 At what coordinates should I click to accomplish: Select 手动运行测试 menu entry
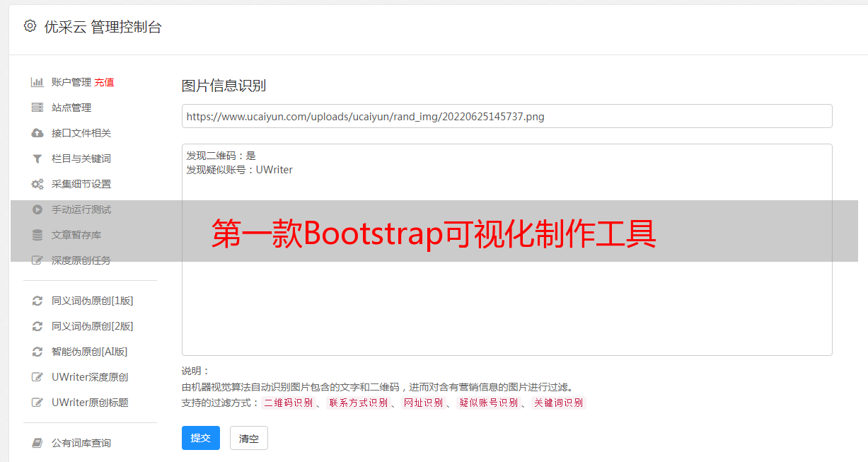click(x=81, y=209)
